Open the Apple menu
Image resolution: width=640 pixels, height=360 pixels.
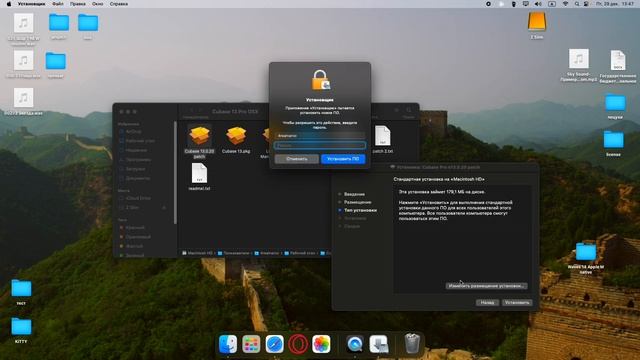(x=9, y=4)
